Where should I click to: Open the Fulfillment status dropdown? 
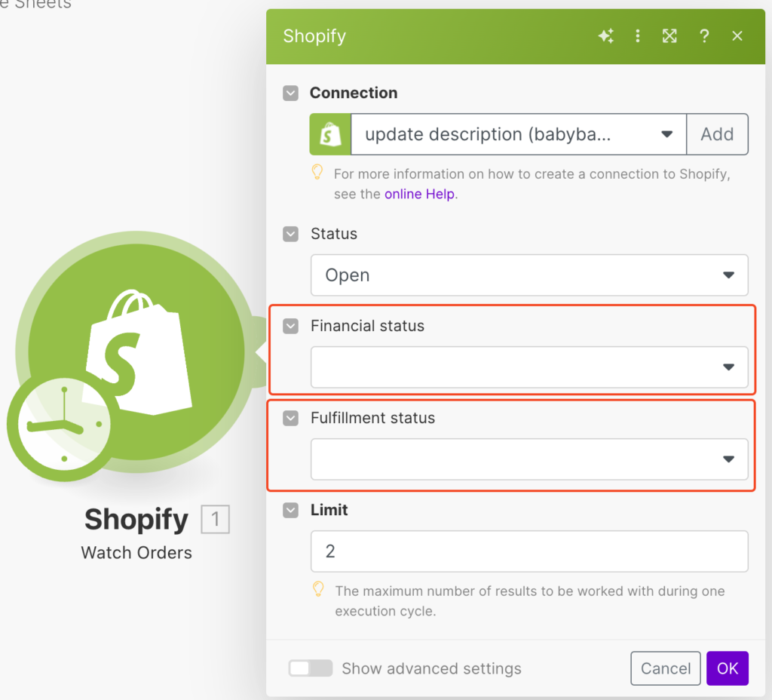(x=529, y=459)
